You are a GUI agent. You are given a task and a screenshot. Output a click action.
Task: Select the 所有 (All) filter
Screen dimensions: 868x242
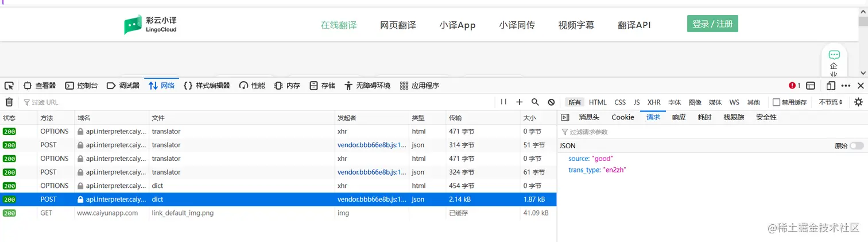[x=575, y=102]
